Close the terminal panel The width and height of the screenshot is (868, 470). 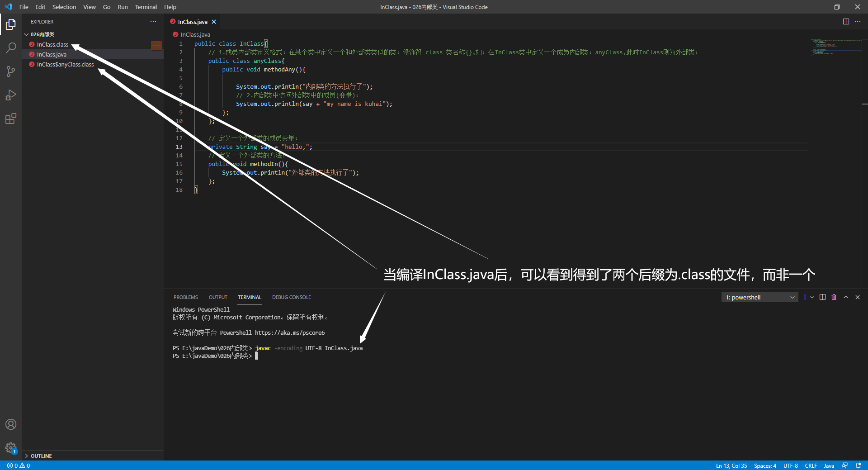pos(858,297)
